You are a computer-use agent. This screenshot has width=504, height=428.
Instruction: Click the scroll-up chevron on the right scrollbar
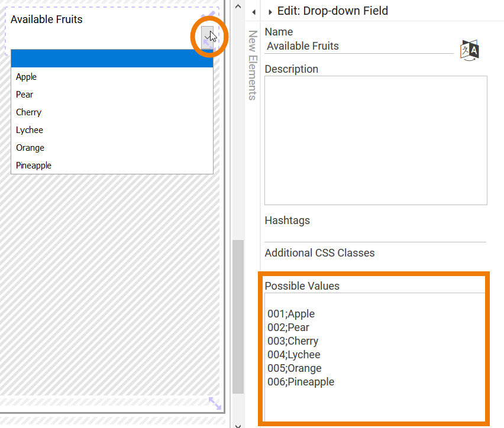(x=238, y=6)
